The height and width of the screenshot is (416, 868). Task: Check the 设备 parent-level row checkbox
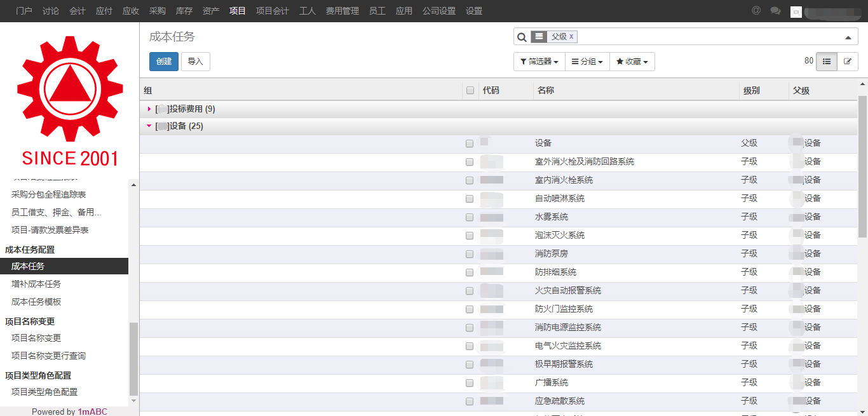pos(470,144)
